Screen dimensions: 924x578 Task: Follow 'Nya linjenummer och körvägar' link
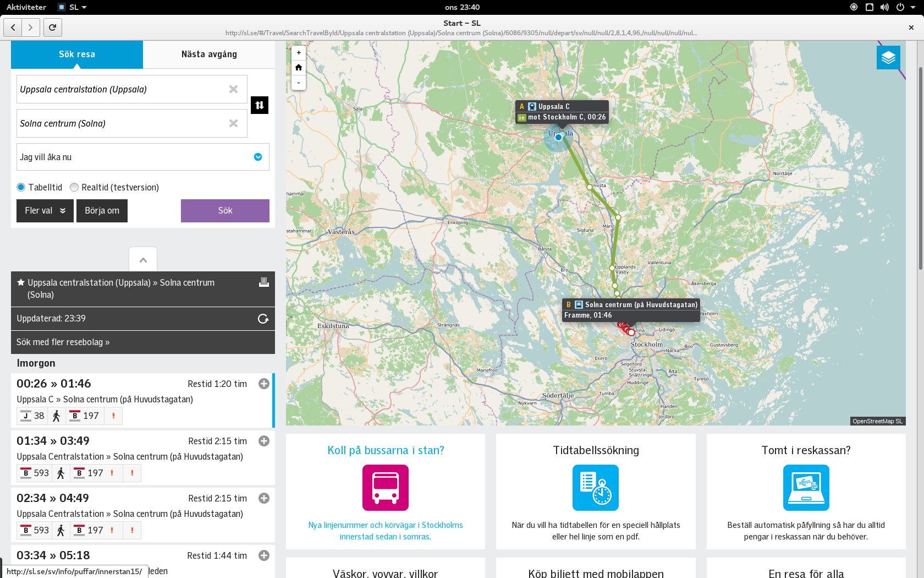386,531
